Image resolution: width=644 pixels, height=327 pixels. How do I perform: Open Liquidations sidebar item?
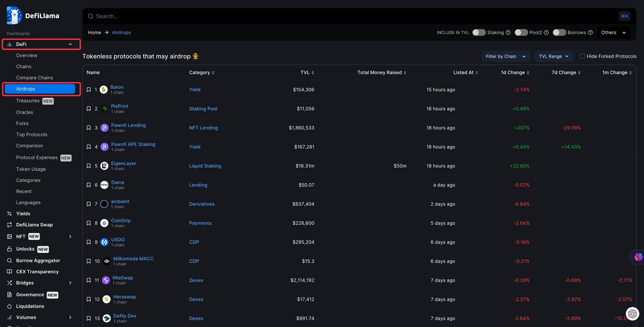pos(30,306)
